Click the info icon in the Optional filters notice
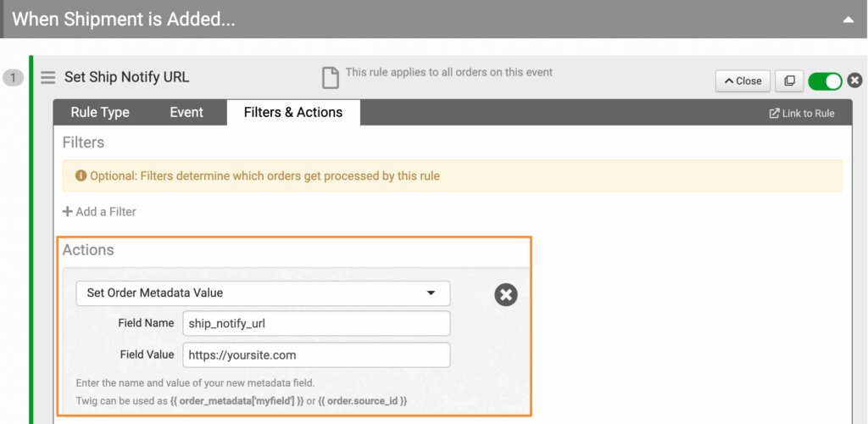 click(81, 176)
